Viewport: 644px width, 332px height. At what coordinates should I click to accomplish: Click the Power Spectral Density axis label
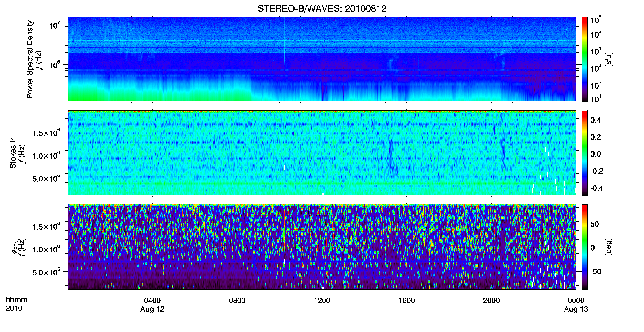(30, 59)
